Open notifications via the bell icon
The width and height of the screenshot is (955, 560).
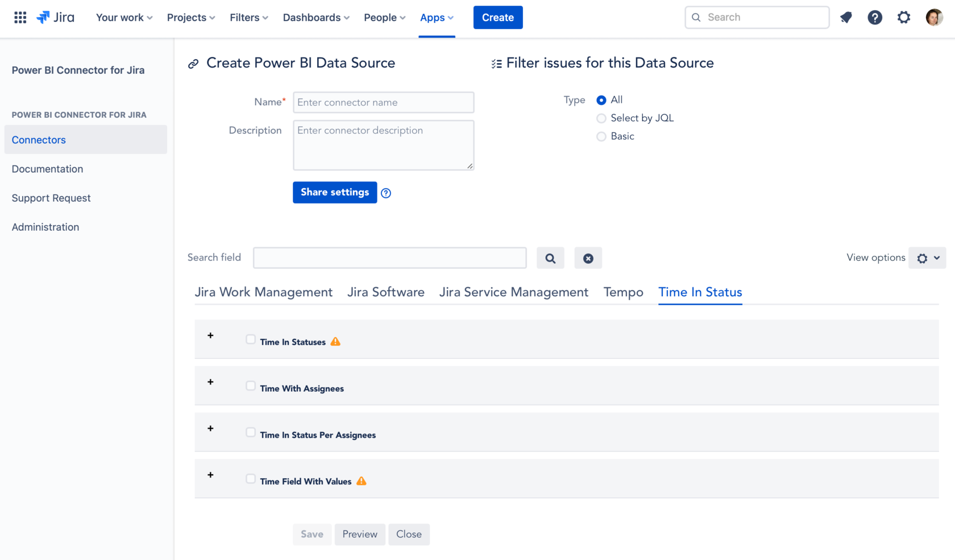pyautogui.click(x=846, y=18)
